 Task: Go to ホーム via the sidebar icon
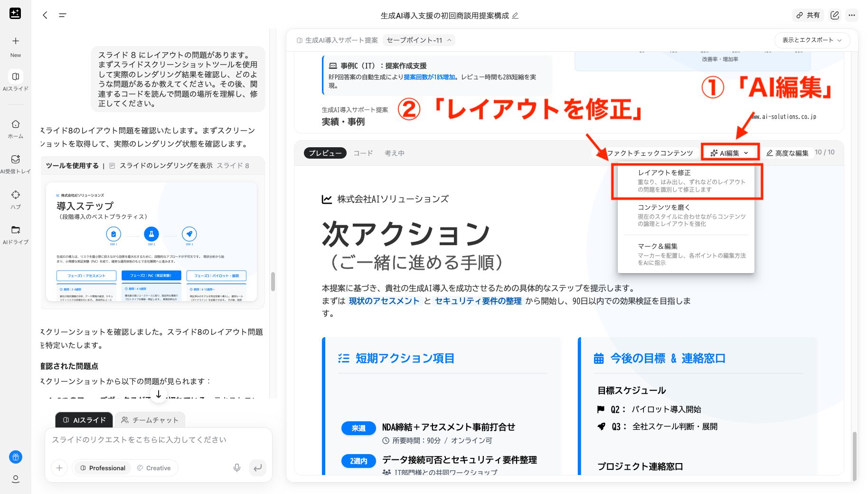16,124
